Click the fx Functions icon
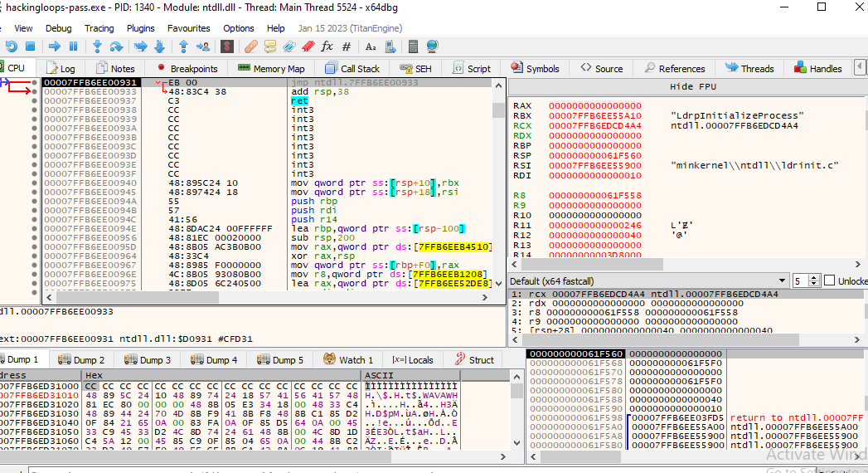 (327, 46)
